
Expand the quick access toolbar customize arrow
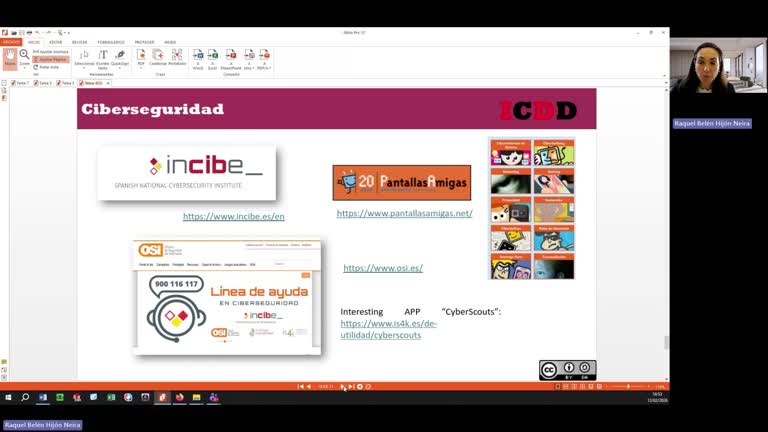coord(69,33)
